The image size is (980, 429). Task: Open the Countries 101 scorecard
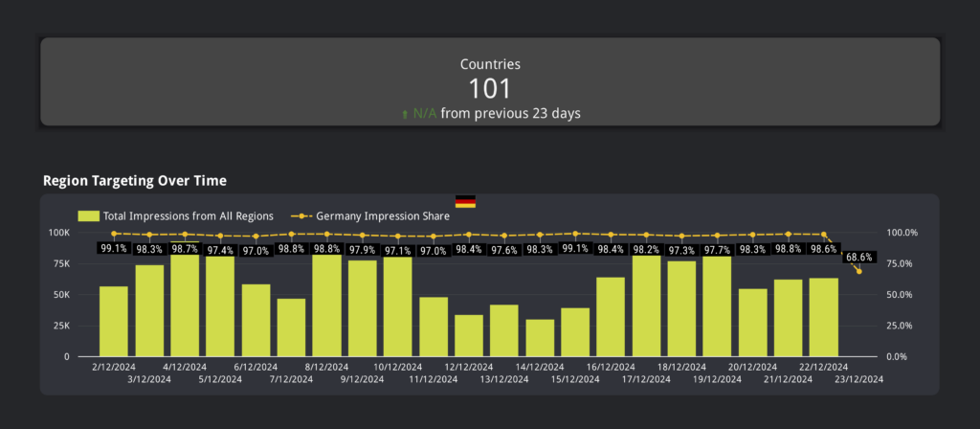coord(490,81)
